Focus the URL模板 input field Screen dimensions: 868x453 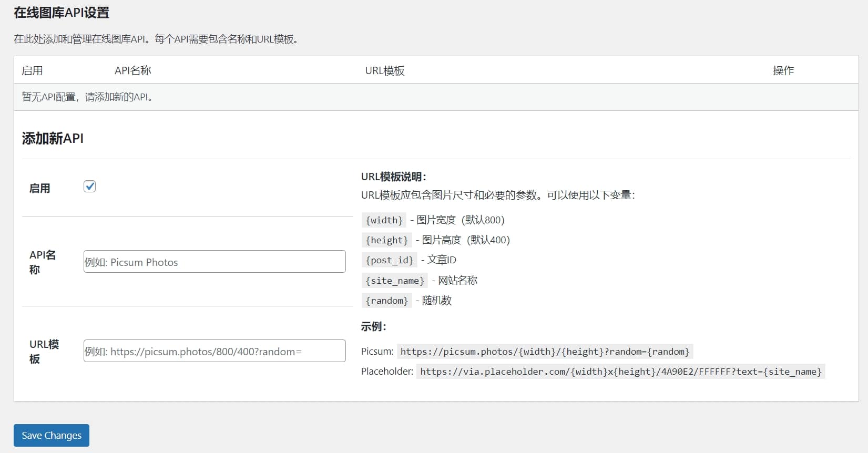215,351
